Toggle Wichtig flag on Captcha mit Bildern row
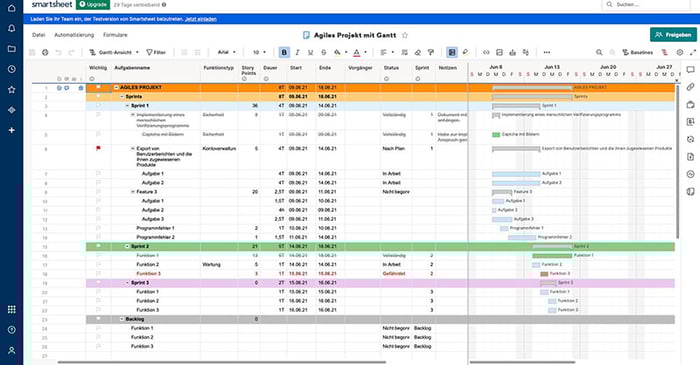Viewport: 700px width, 365px height. pos(98,134)
